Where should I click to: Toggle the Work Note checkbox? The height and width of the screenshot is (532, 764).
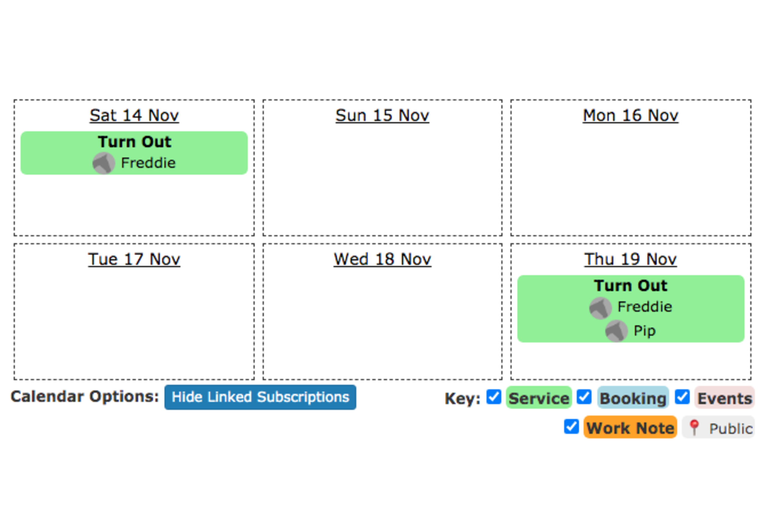tap(571, 427)
